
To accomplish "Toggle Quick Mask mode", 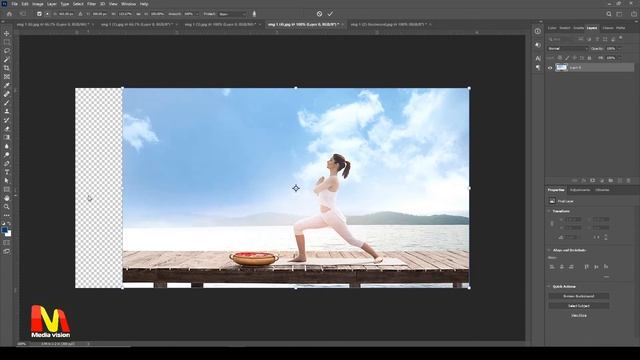I will click(7, 243).
